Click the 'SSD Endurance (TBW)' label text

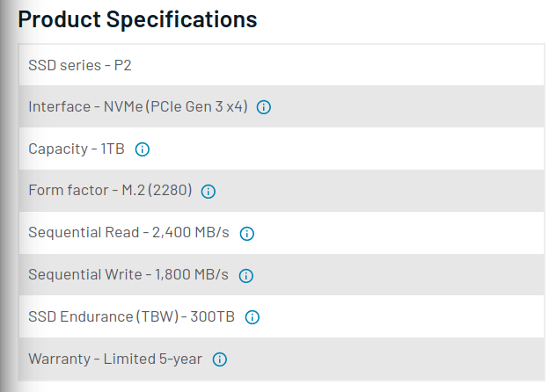102,317
